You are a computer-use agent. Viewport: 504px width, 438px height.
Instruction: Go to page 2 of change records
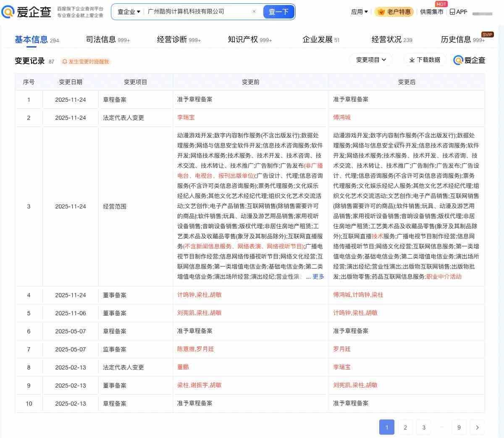[405, 427]
